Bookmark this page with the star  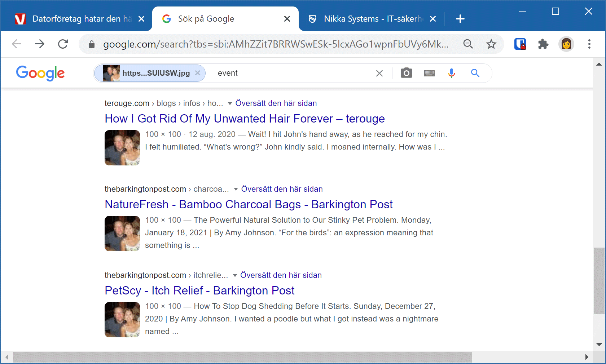pos(491,44)
